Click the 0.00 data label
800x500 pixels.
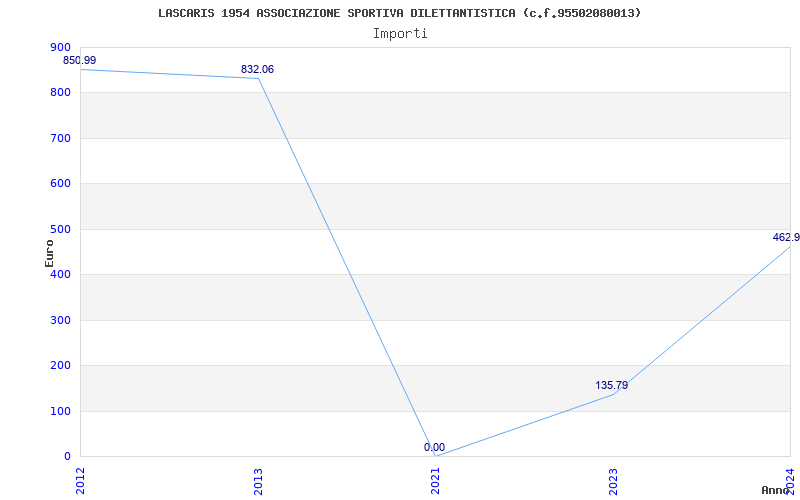[434, 447]
